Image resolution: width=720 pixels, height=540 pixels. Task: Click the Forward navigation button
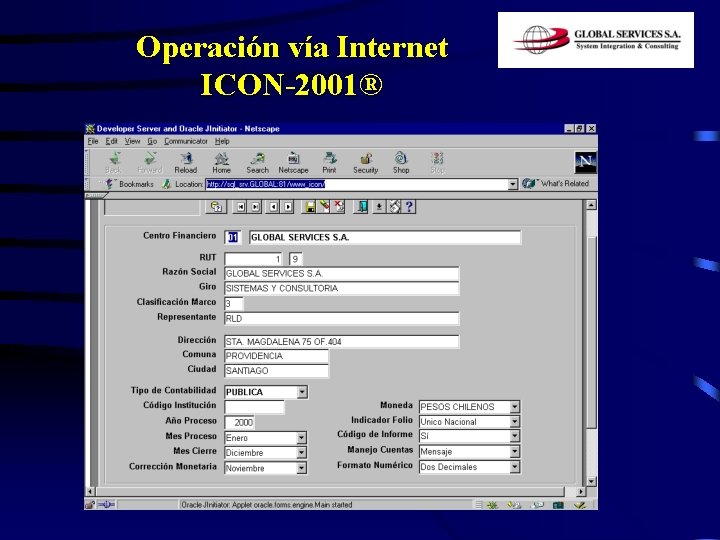[150, 163]
